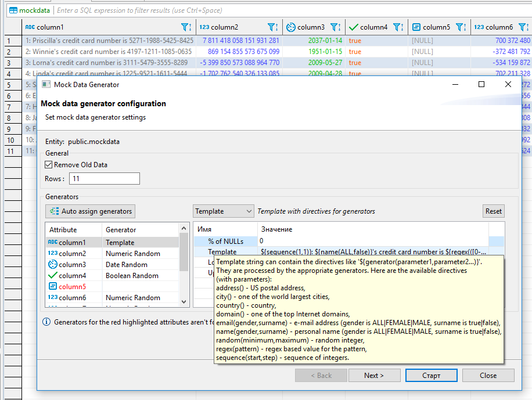Image resolution: width=532 pixels, height=400 pixels.
Task: Open the Template generator dropdown
Action: pyautogui.click(x=223, y=211)
